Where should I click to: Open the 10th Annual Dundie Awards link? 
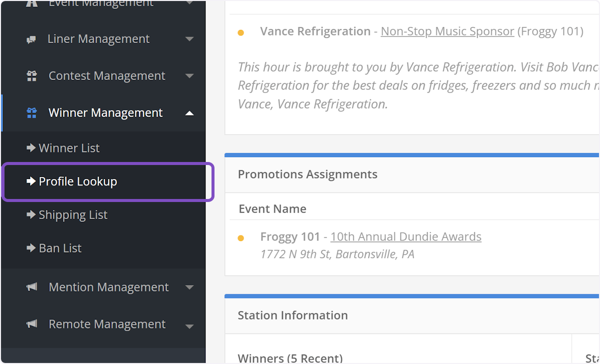(405, 236)
